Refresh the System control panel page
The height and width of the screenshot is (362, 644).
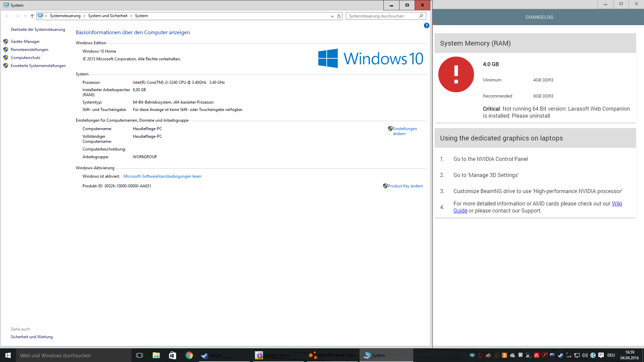coord(339,16)
